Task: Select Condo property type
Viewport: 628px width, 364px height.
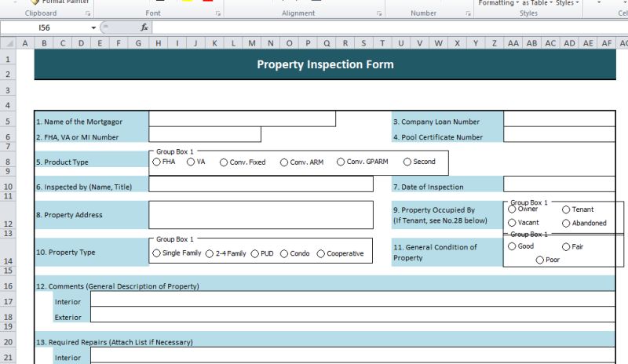Action: click(x=284, y=253)
